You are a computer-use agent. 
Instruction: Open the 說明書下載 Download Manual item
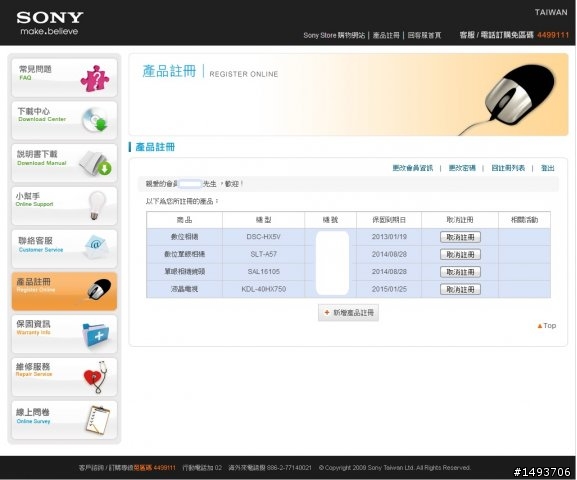(64, 163)
